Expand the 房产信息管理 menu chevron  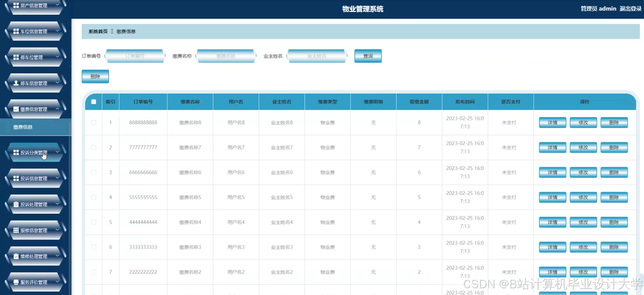[x=57, y=5]
